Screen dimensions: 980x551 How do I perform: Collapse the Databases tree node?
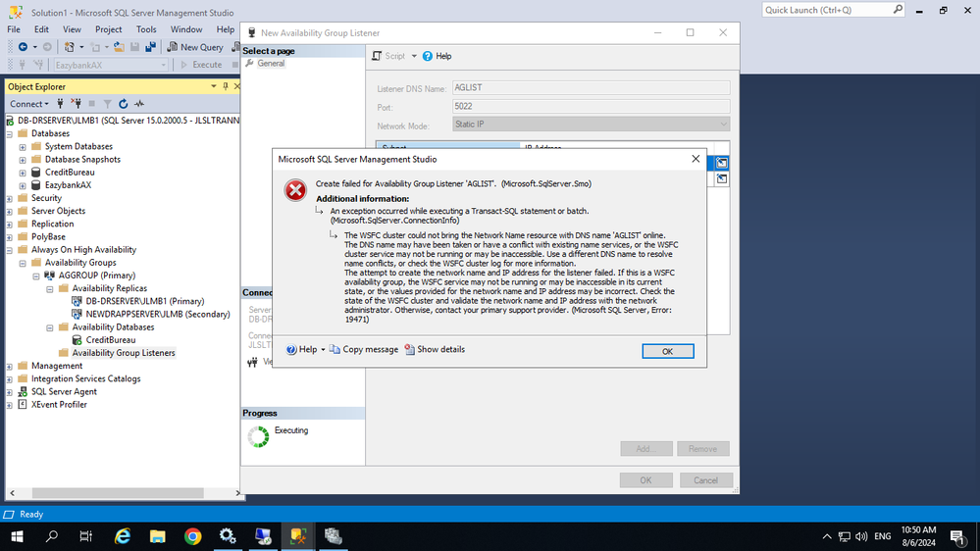[10, 133]
